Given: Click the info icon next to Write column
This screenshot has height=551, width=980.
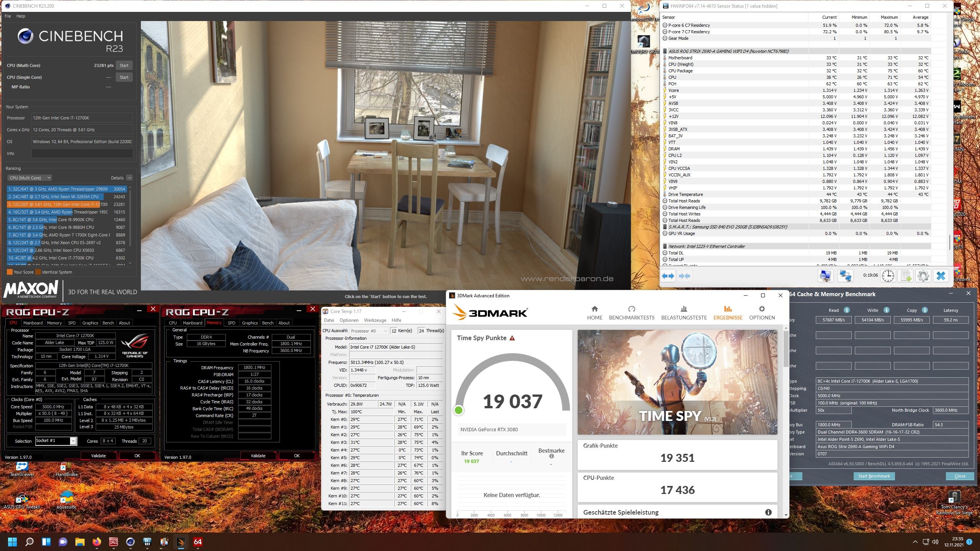Looking at the screenshot, I should 887,310.
